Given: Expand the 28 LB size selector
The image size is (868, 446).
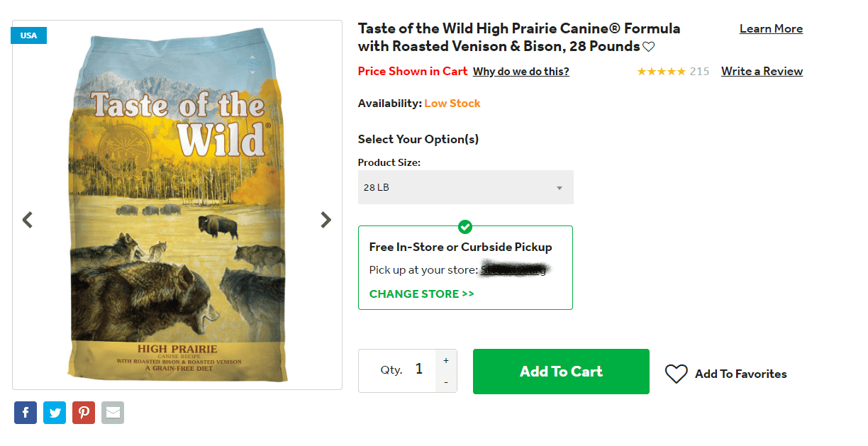Looking at the screenshot, I should click(x=465, y=186).
